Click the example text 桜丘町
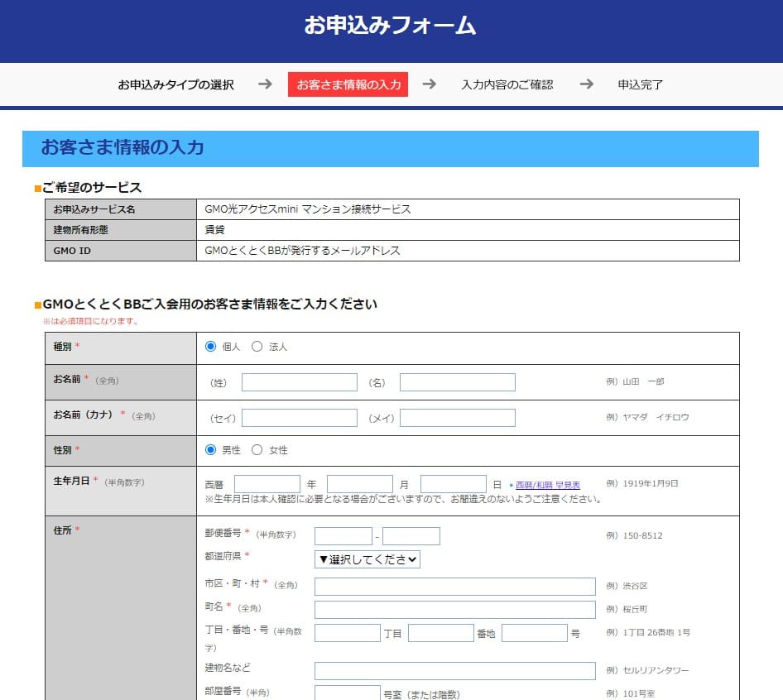This screenshot has width=783, height=700. click(x=635, y=610)
